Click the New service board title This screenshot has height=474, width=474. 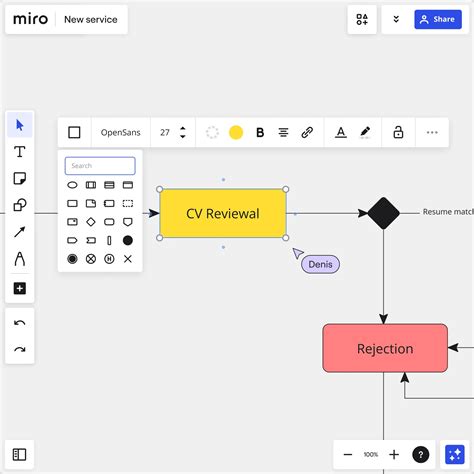tap(91, 20)
